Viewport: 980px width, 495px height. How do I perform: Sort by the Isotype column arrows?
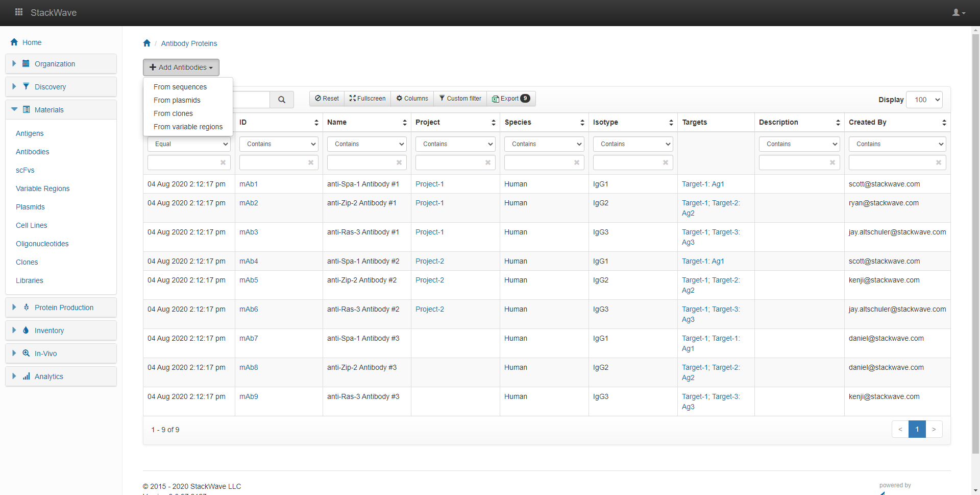[671, 123]
